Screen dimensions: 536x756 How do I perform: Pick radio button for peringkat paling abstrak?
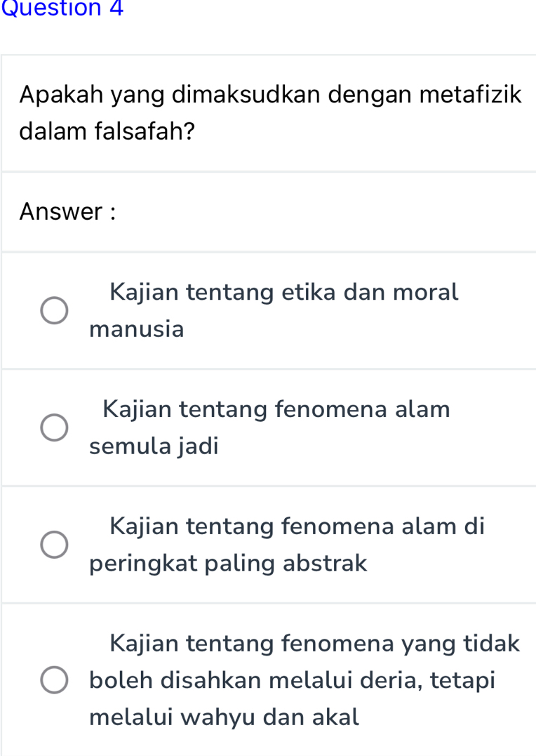click(53, 544)
